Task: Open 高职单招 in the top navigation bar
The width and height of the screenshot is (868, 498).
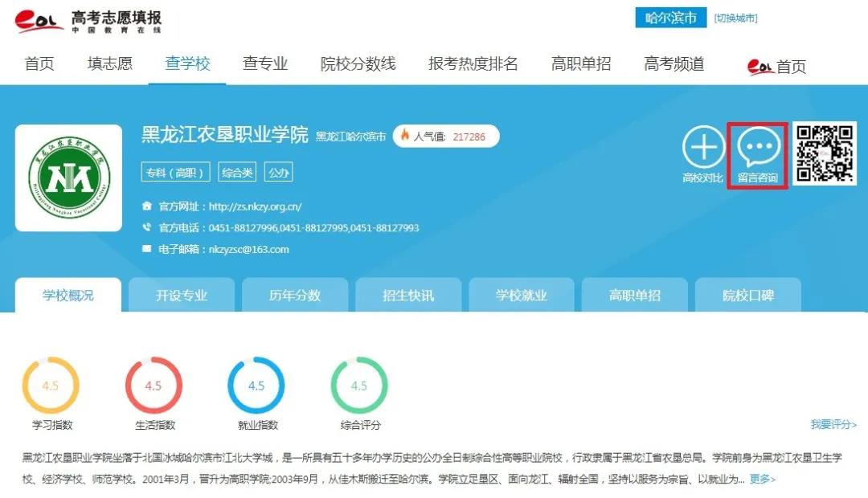Action: pos(581,63)
